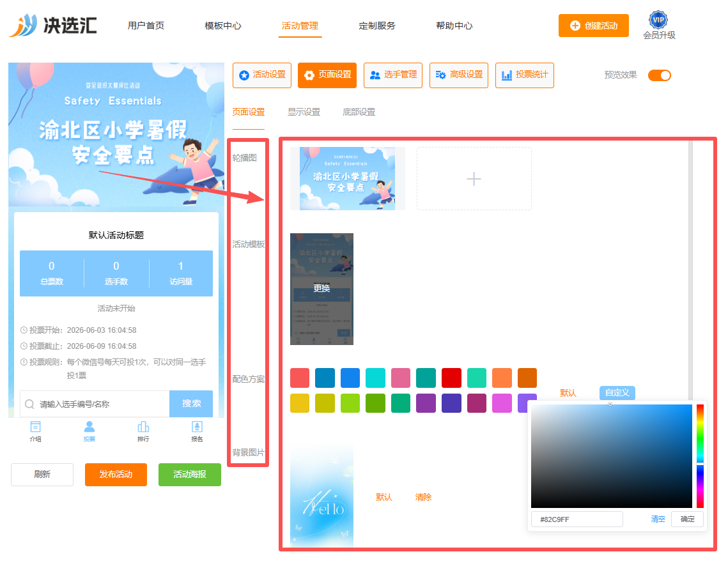This screenshot has width=728, height=561.
Task: Select the light orange color swatch
Action: (x=502, y=378)
